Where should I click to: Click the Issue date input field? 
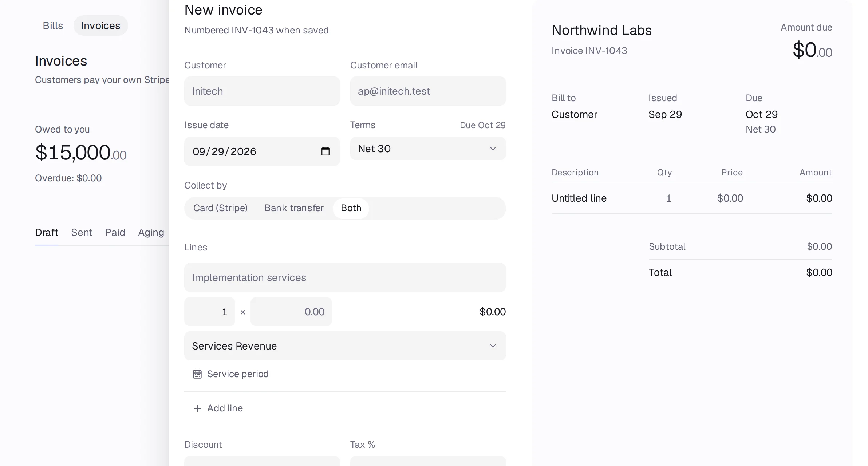[262, 151]
